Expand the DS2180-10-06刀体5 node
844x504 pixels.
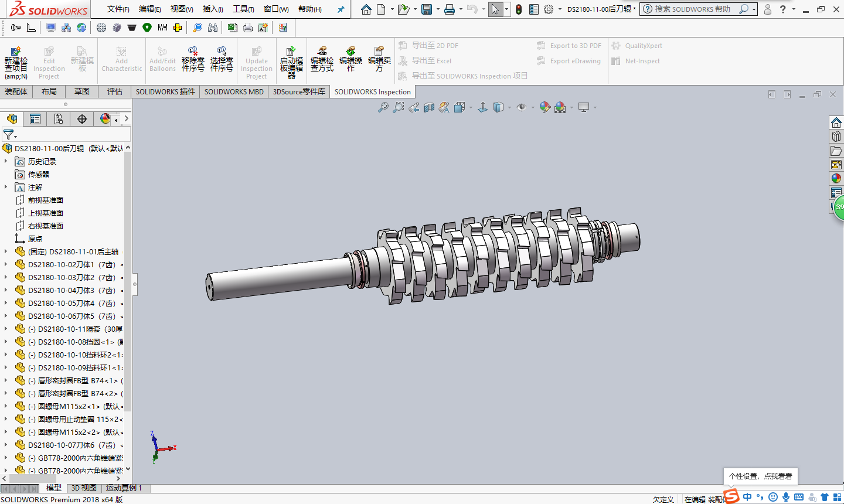[x=6, y=316]
